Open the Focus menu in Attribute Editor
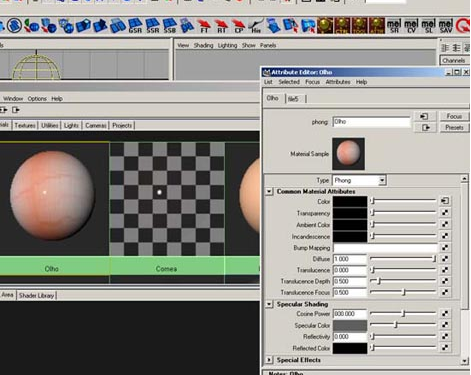This screenshot has height=375, width=471. (x=312, y=82)
